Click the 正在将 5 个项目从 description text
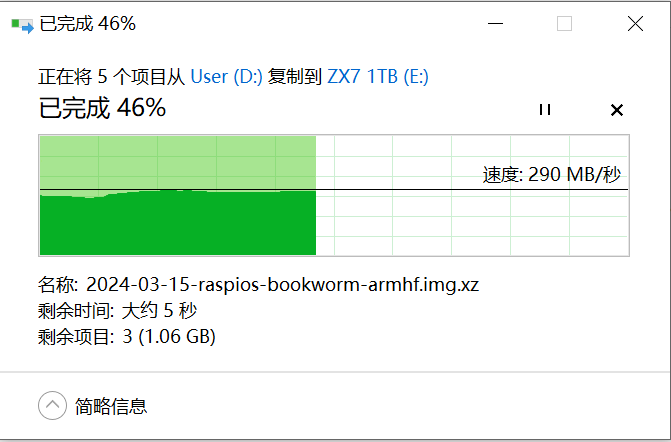 coord(112,77)
